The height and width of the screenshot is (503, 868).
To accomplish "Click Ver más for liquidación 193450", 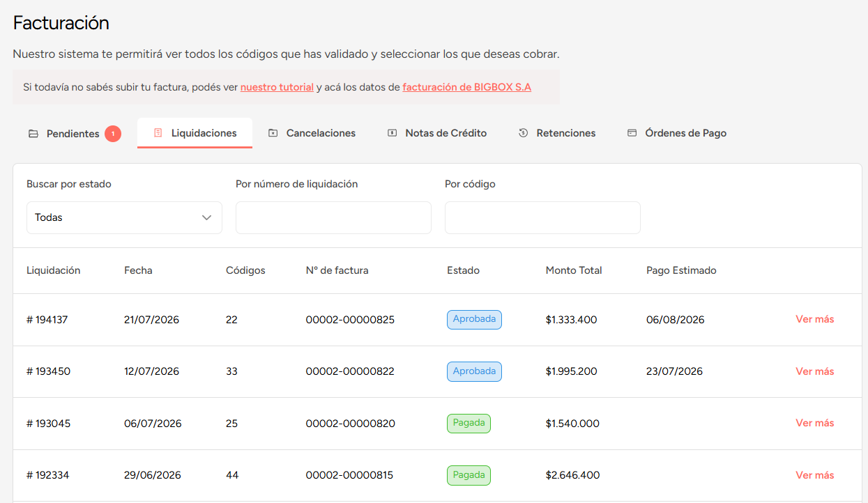I will 814,371.
